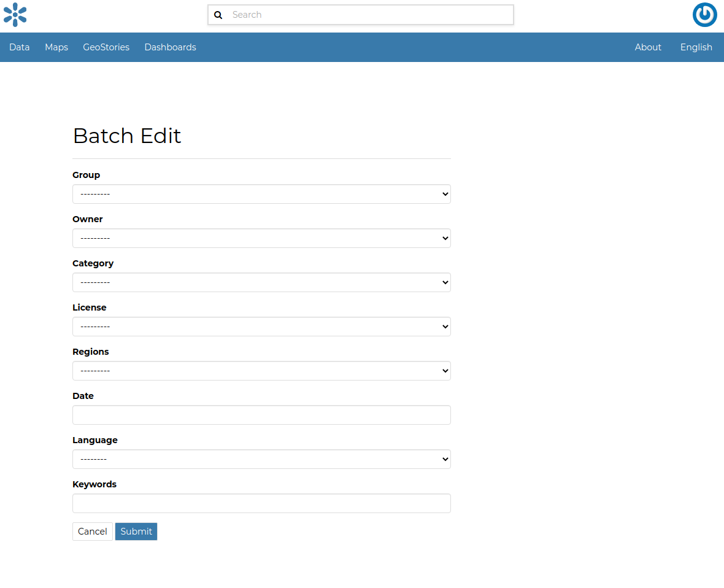Click the power/login icon at top right
This screenshot has height=588, width=724.
tap(704, 15)
